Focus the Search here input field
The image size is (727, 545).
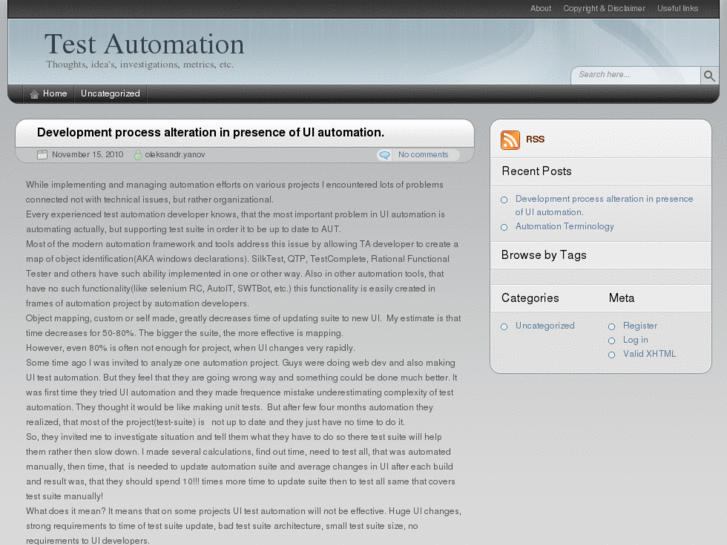point(637,75)
